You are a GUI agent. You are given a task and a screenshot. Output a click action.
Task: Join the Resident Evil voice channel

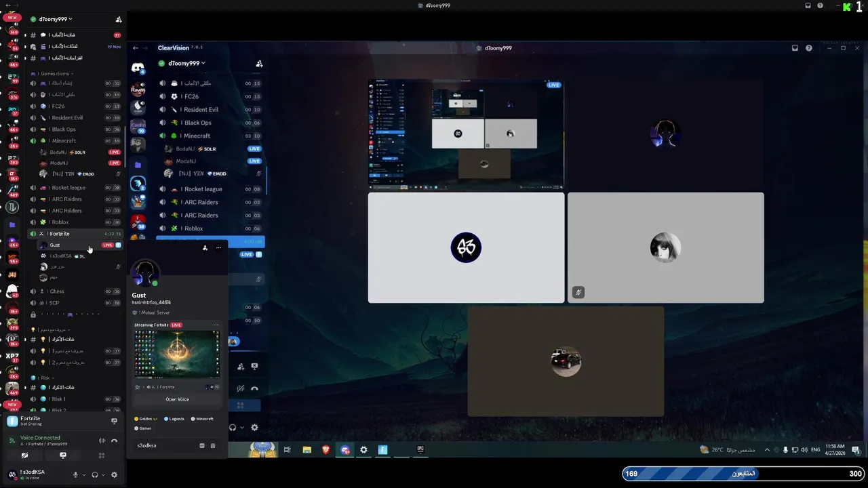pos(75,118)
